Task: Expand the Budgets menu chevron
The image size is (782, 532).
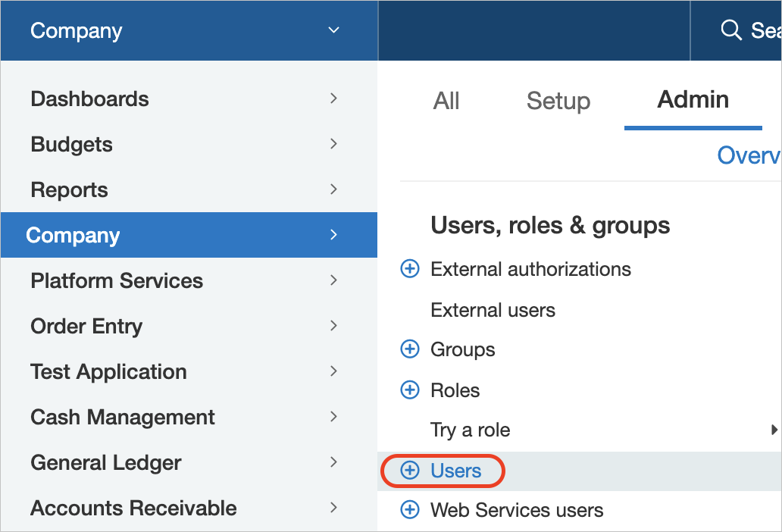Action: pos(333,143)
